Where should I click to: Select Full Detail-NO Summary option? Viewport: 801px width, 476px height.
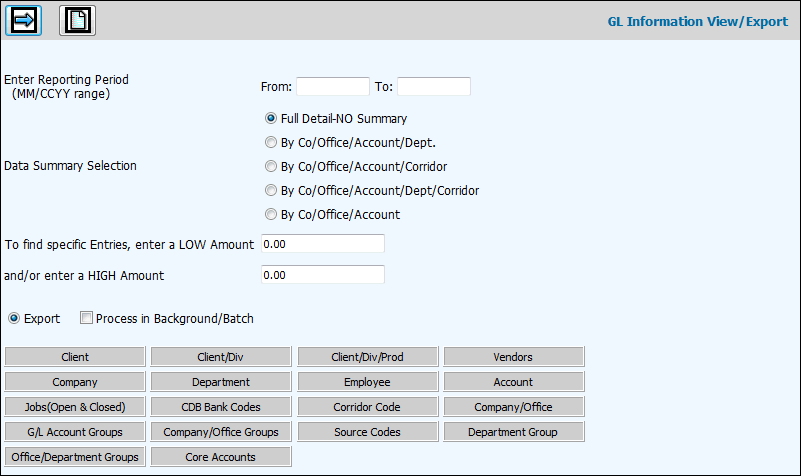271,118
